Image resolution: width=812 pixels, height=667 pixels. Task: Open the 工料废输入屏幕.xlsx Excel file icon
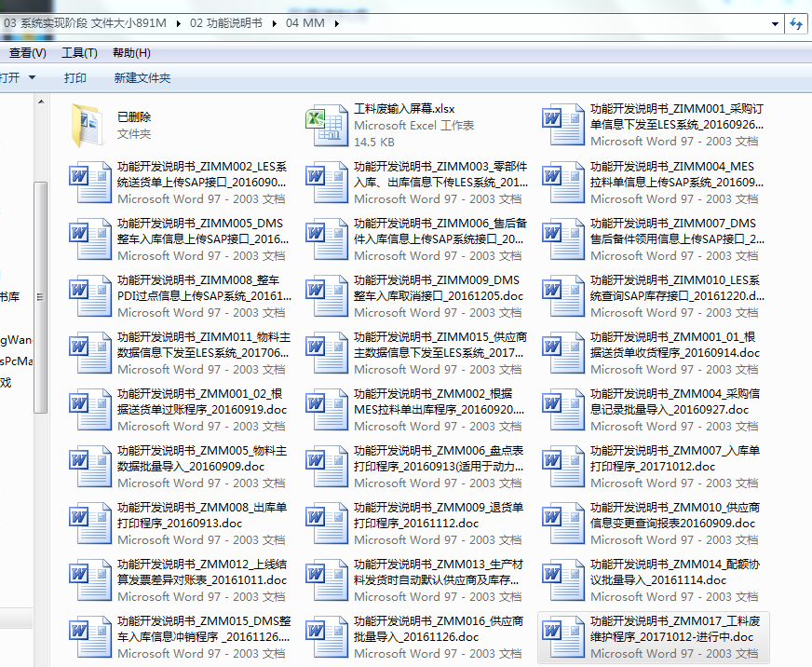[x=327, y=126]
